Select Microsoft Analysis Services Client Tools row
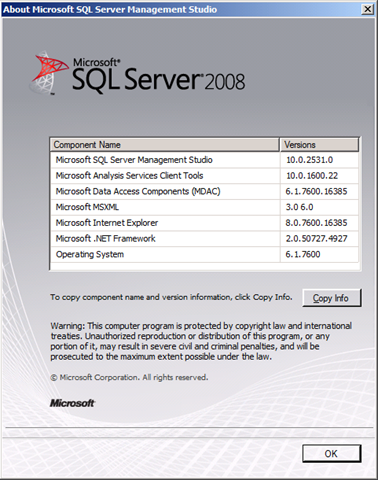 tap(204, 176)
